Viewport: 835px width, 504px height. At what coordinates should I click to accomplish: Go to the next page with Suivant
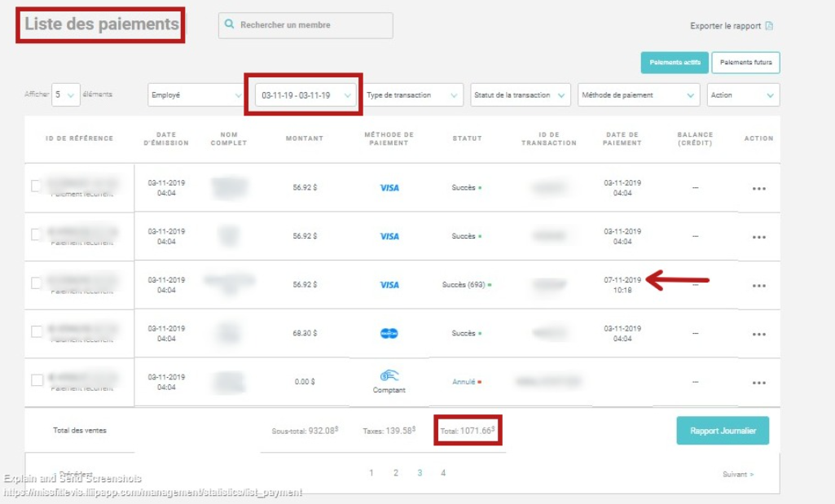point(738,474)
